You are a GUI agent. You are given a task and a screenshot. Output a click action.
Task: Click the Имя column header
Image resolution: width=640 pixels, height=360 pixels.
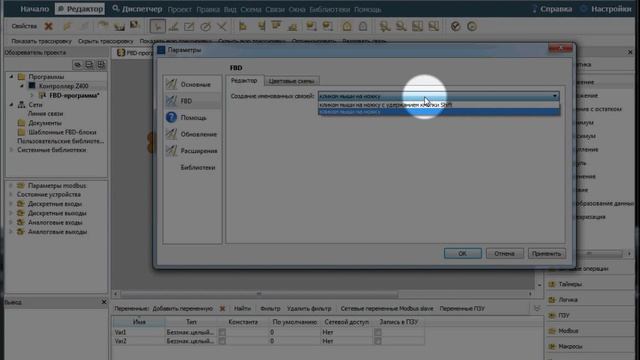[139, 322]
